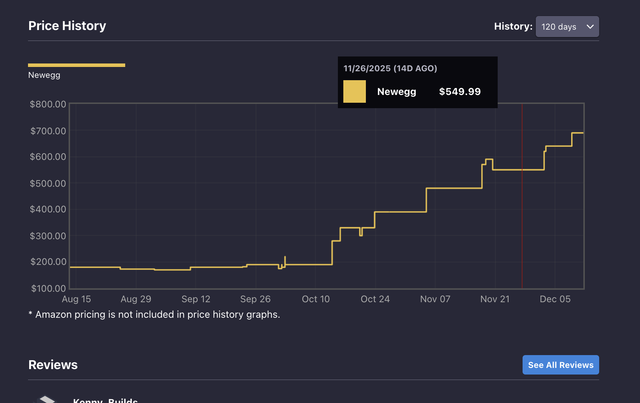Screen dimensions: 640x403
Task: Click the chart line's final $690 plateau
Action: pos(578,133)
